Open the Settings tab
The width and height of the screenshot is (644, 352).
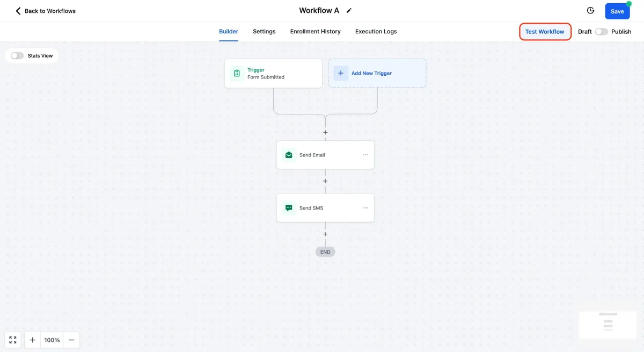point(264,32)
